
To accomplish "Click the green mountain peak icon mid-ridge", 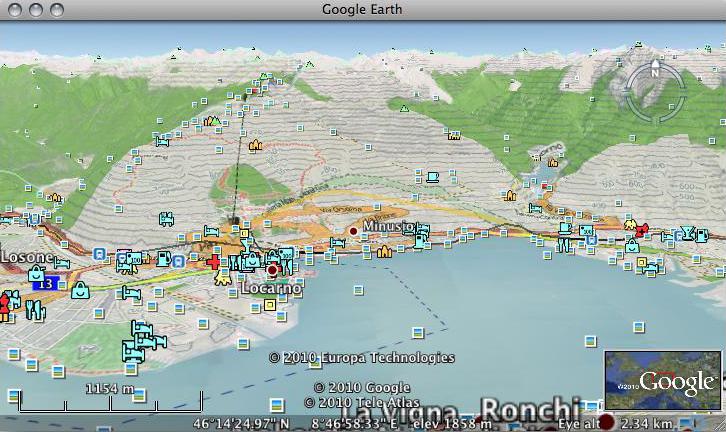I will tap(404, 109).
